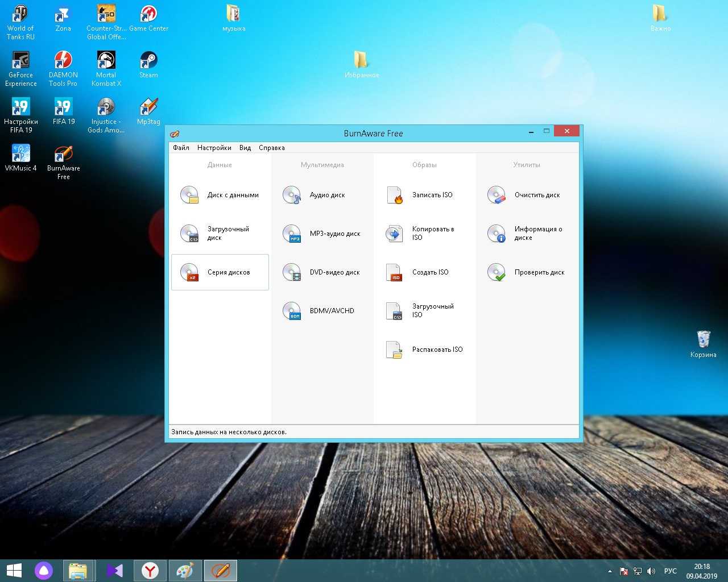Click the Данные column header

click(x=220, y=165)
